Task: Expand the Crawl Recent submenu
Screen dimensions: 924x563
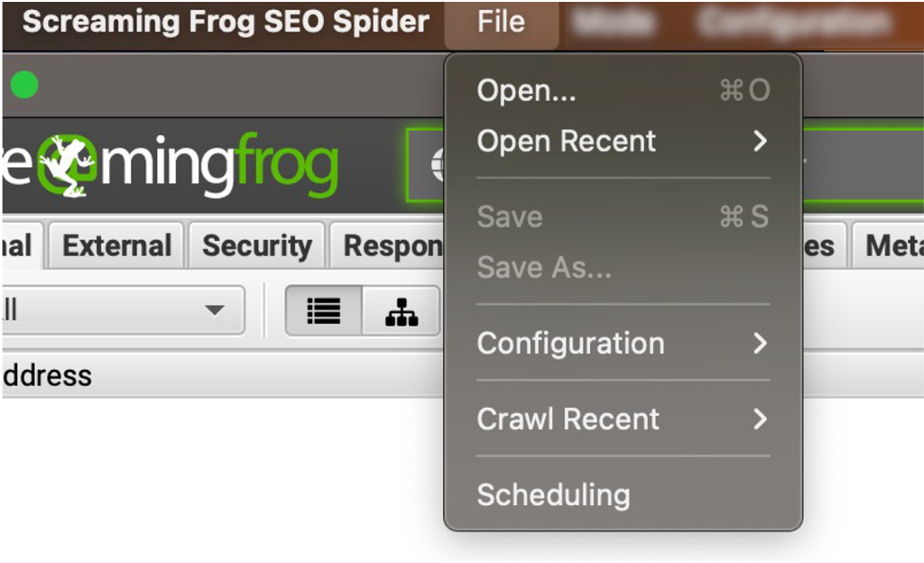Action: (623, 420)
